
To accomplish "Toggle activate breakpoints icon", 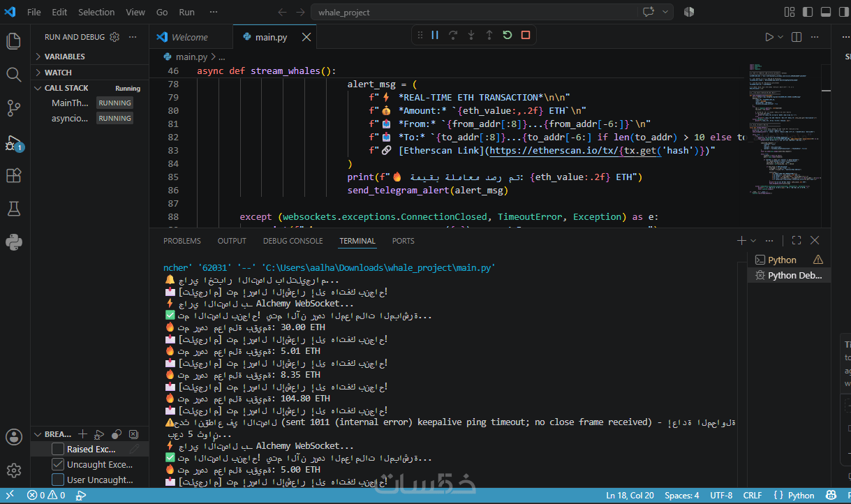I will (x=117, y=433).
